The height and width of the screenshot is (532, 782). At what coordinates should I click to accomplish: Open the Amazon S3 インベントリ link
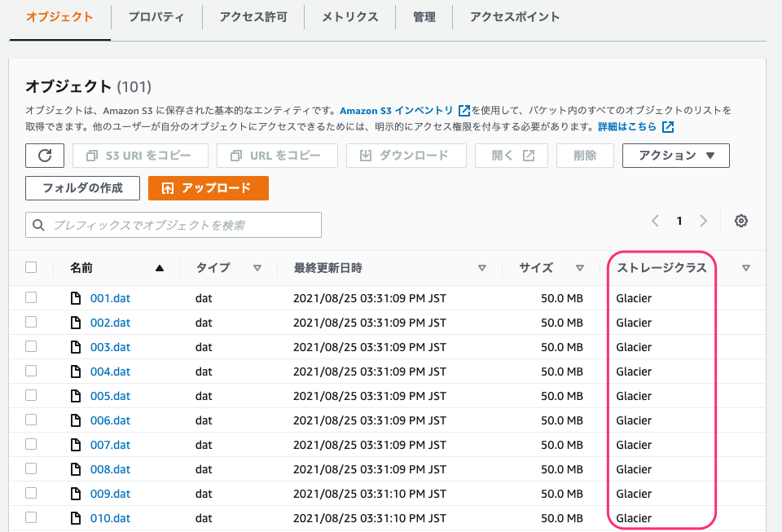click(x=397, y=110)
